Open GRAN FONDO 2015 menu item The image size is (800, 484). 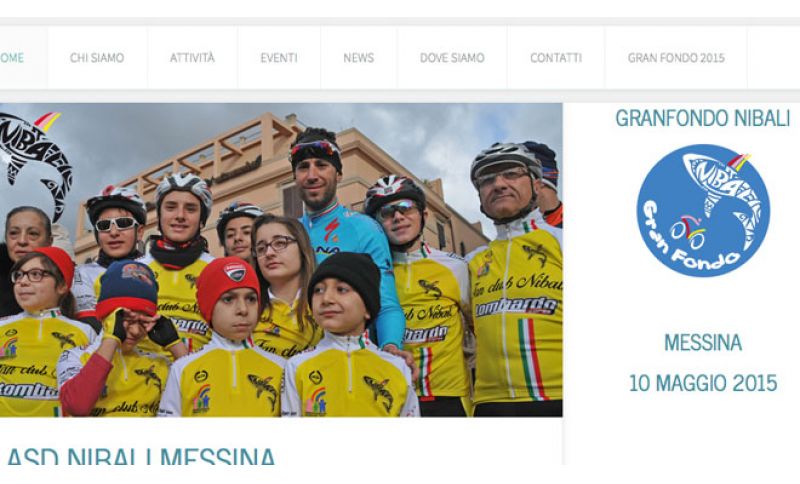676,58
